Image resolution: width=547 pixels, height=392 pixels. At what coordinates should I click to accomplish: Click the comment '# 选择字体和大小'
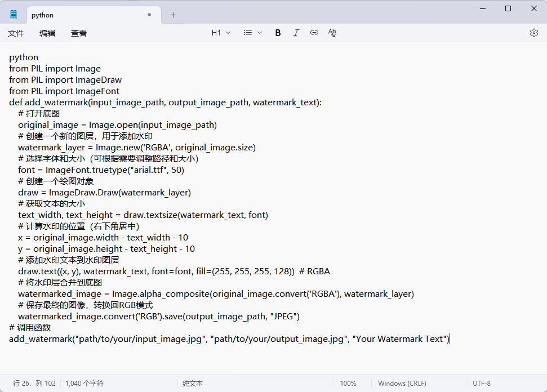108,159
